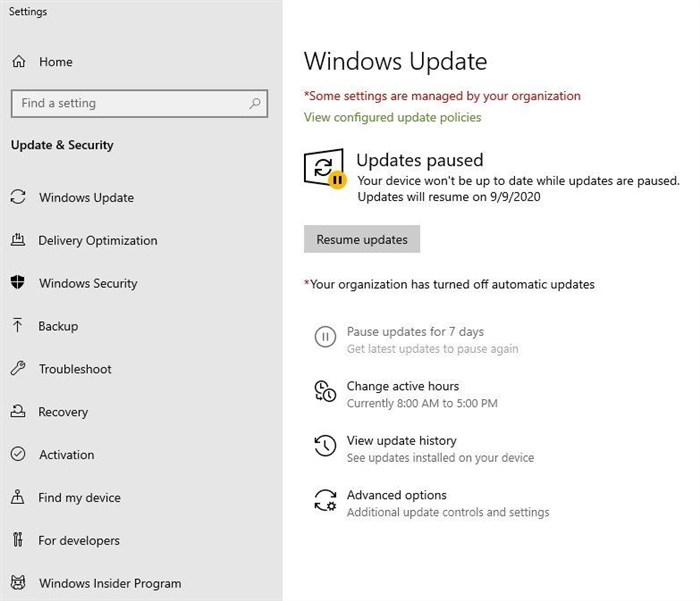Click the Recovery icon in sidebar

(x=18, y=411)
